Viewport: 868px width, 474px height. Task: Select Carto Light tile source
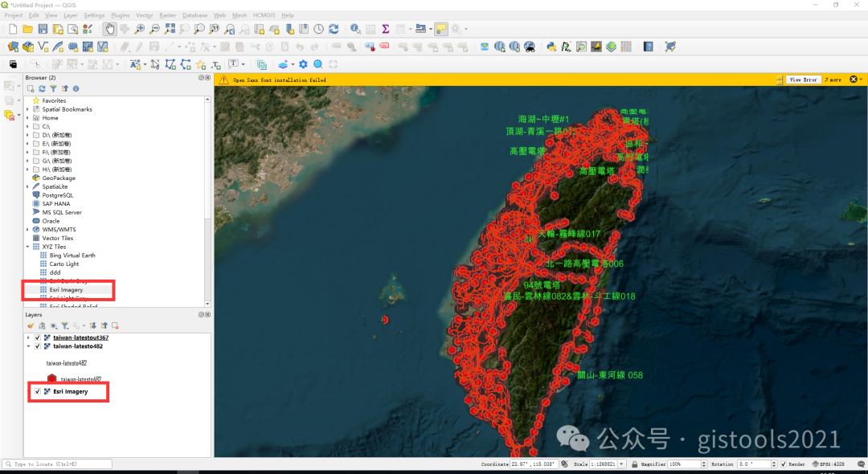(64, 264)
